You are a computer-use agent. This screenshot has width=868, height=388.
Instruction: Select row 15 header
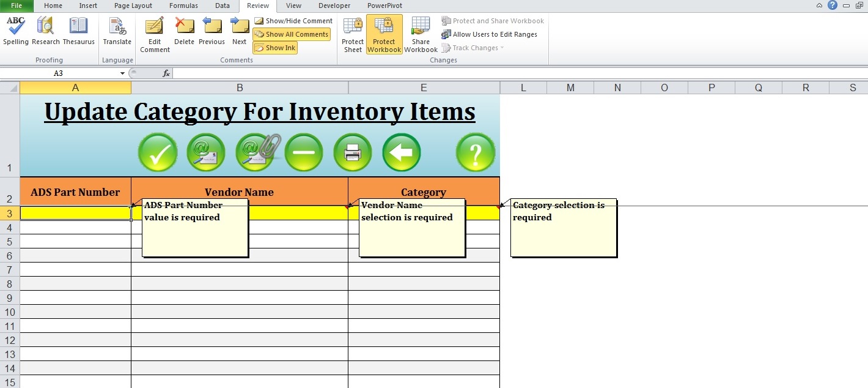click(x=10, y=382)
